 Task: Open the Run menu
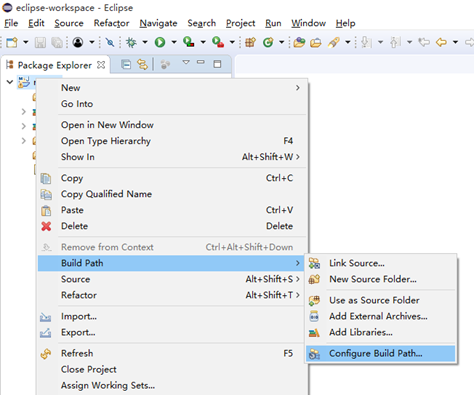[273, 23]
